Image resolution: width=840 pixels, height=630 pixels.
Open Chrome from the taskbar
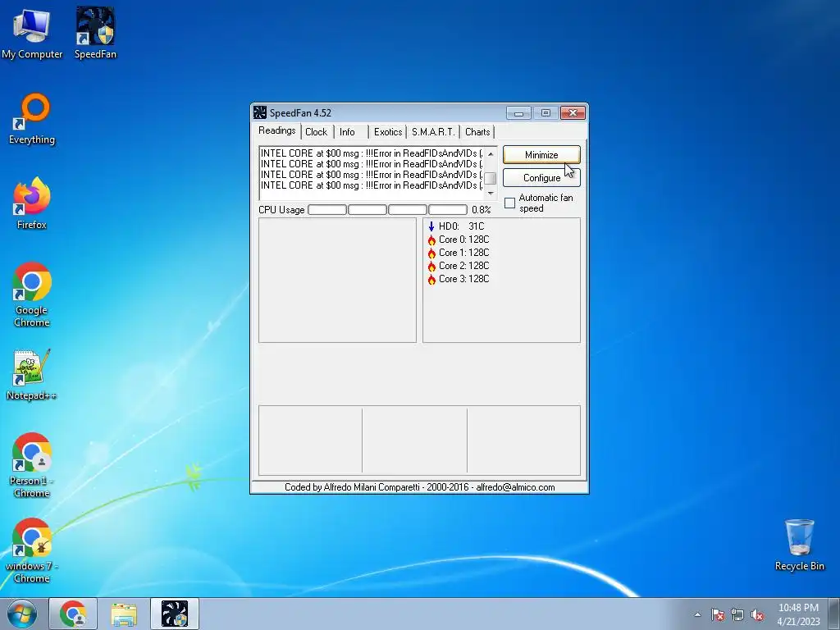coord(73,614)
